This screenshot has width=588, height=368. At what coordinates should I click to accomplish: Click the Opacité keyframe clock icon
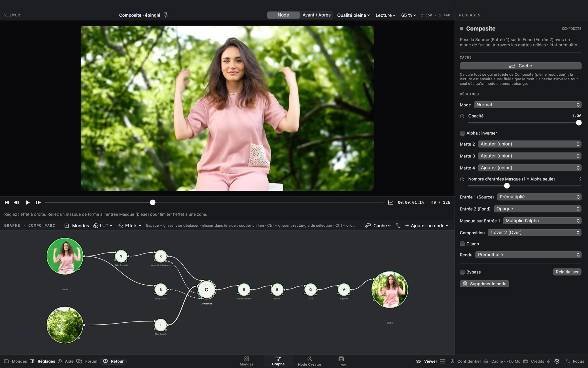tap(462, 116)
